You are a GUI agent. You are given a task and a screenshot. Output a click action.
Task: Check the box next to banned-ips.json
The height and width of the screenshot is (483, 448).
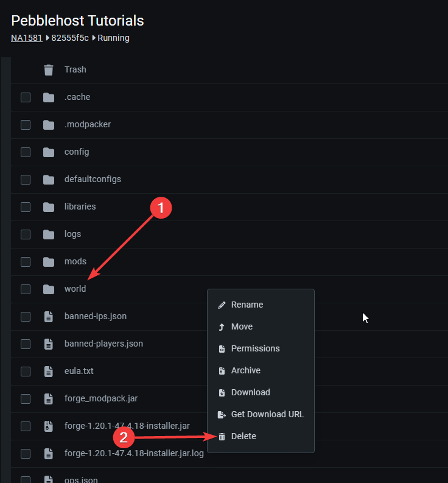[x=26, y=317]
